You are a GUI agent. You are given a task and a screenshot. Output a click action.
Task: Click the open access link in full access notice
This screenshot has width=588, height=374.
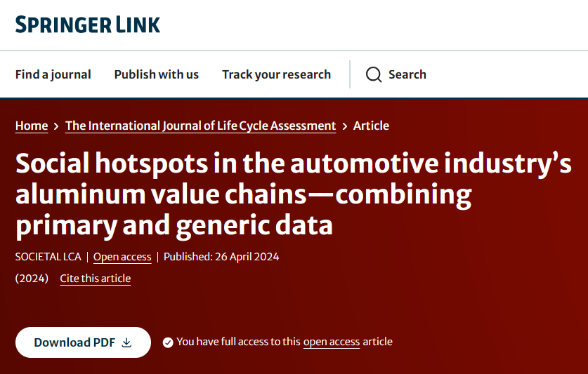coord(332,342)
